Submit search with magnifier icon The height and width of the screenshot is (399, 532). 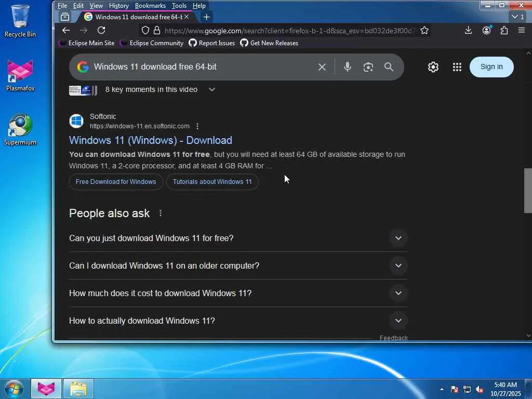click(x=389, y=67)
